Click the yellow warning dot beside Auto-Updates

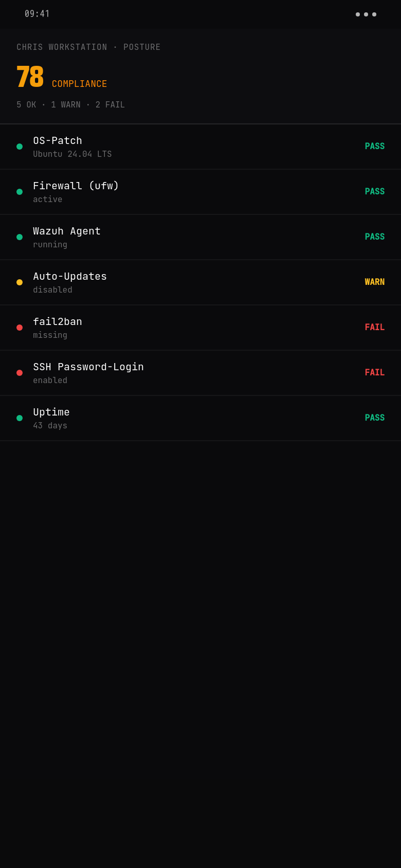pyautogui.click(x=20, y=282)
